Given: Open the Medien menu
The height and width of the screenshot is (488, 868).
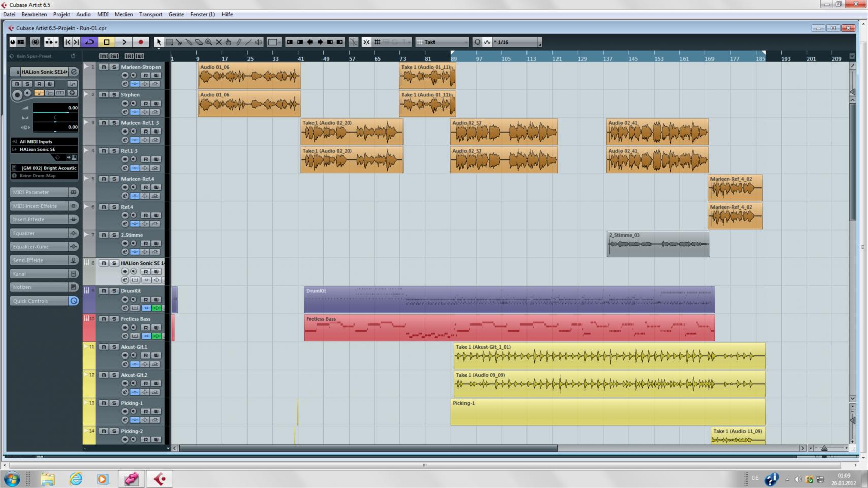Looking at the screenshot, I should tap(123, 14).
